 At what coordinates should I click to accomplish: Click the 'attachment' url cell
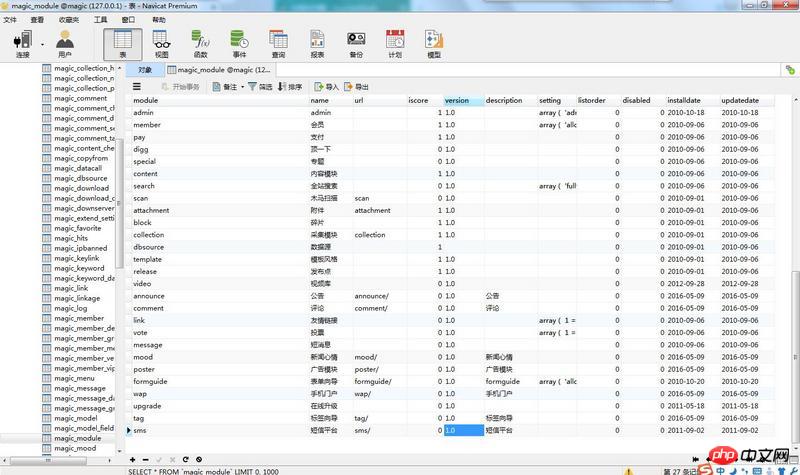coord(380,211)
